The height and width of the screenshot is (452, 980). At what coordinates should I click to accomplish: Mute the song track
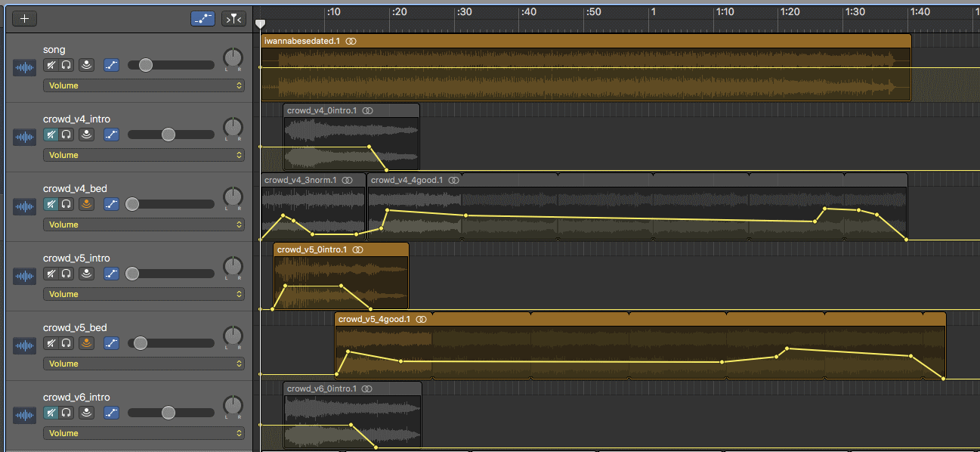(51, 65)
